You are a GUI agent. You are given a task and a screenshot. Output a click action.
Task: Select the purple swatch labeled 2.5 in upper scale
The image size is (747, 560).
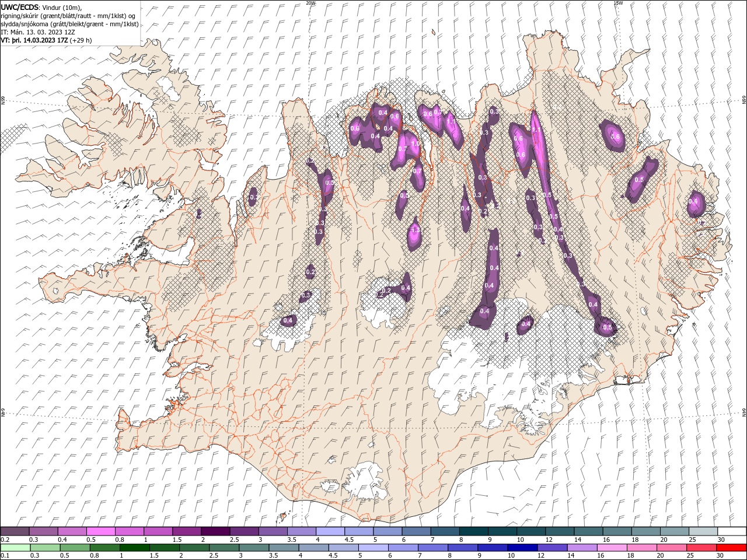(244, 531)
